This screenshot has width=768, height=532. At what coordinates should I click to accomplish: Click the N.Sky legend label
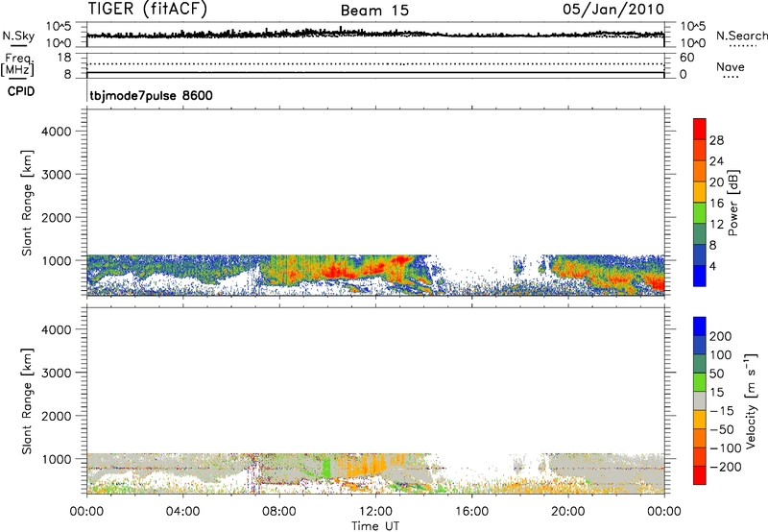(18, 36)
